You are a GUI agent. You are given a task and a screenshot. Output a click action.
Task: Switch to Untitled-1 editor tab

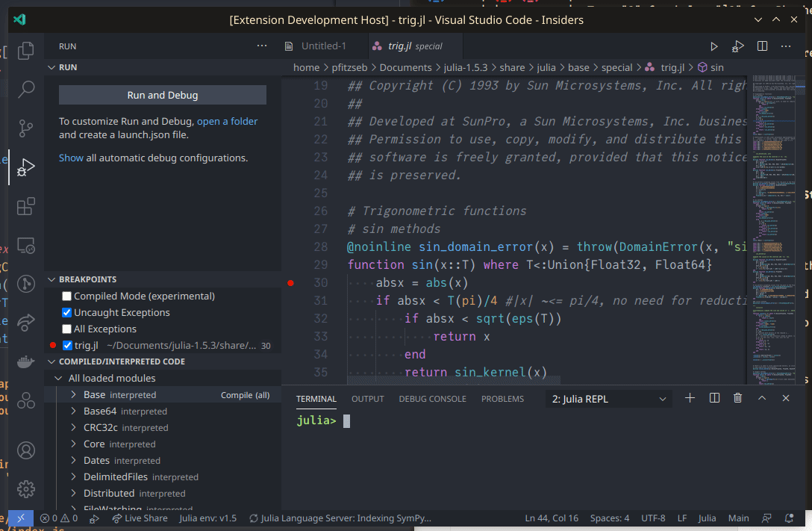(x=324, y=46)
